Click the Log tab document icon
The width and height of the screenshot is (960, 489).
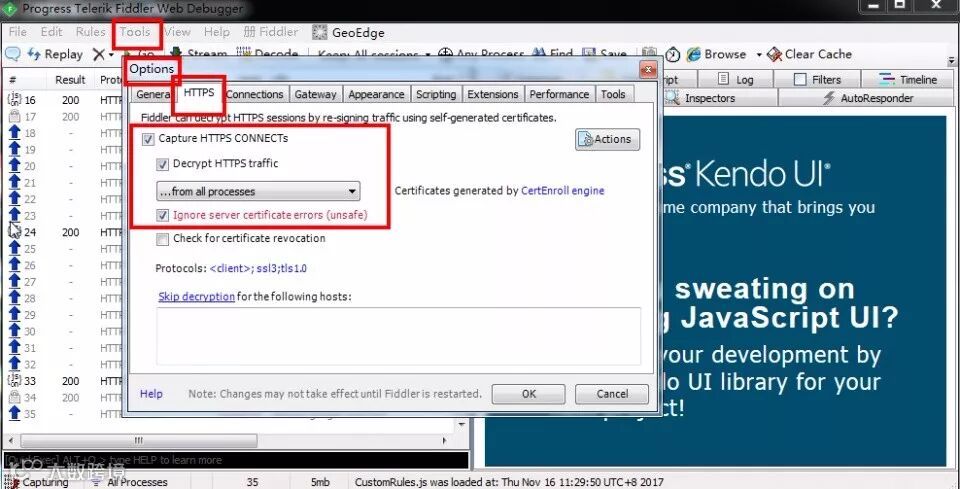(724, 79)
